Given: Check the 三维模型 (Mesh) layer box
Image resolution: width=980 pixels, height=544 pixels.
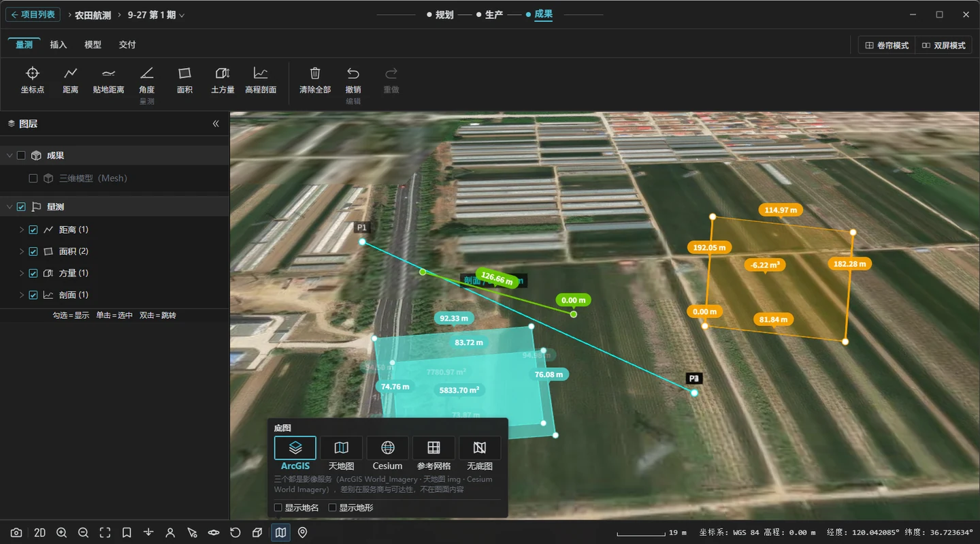Looking at the screenshot, I should coord(33,178).
